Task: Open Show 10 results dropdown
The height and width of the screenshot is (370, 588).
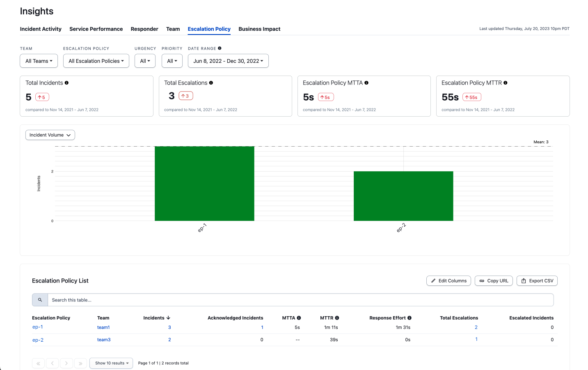Action: point(111,363)
